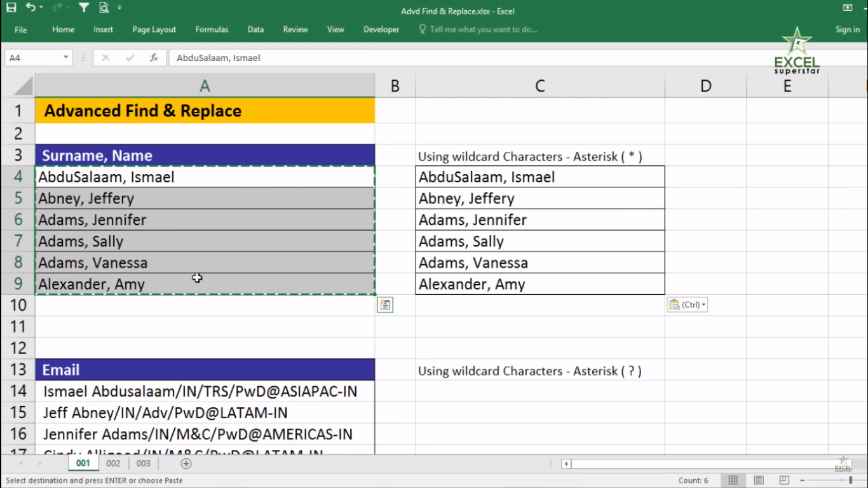Screen dimensions: 868x488
Task: Click the New sheet plus icon
Action: coord(186,464)
